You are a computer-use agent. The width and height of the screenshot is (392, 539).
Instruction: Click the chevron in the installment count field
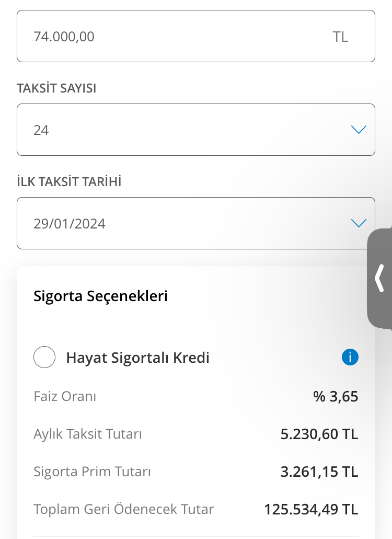pos(359,130)
